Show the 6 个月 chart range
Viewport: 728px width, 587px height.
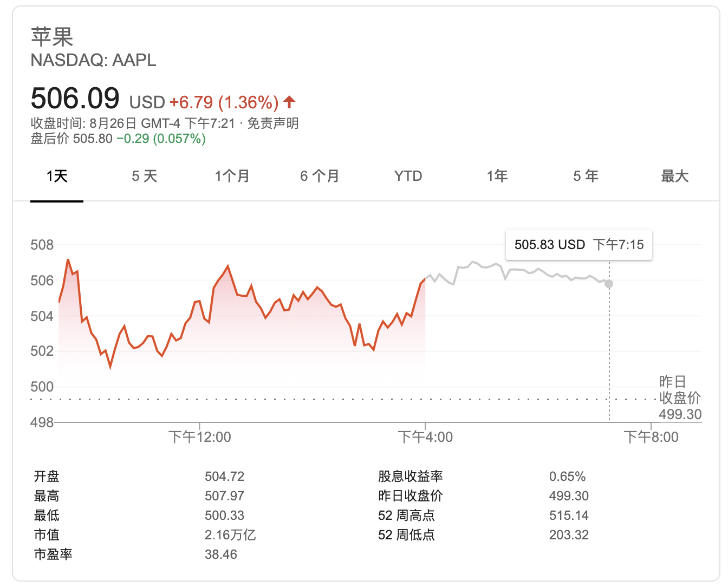pyautogui.click(x=320, y=176)
